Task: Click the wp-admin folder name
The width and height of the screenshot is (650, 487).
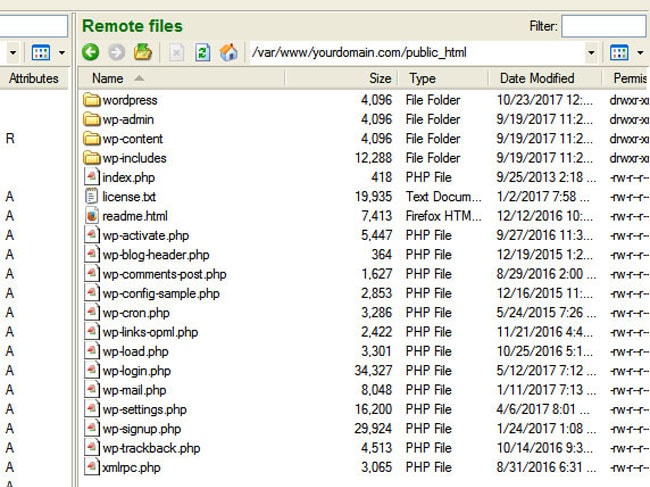Action: [128, 120]
